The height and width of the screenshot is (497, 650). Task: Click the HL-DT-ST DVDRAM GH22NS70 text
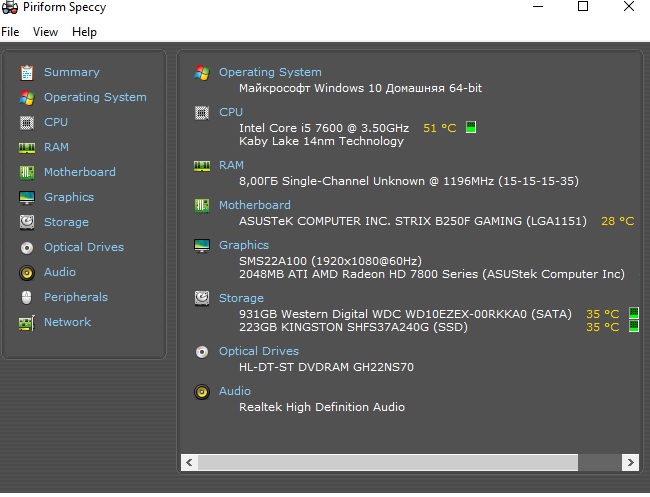326,367
